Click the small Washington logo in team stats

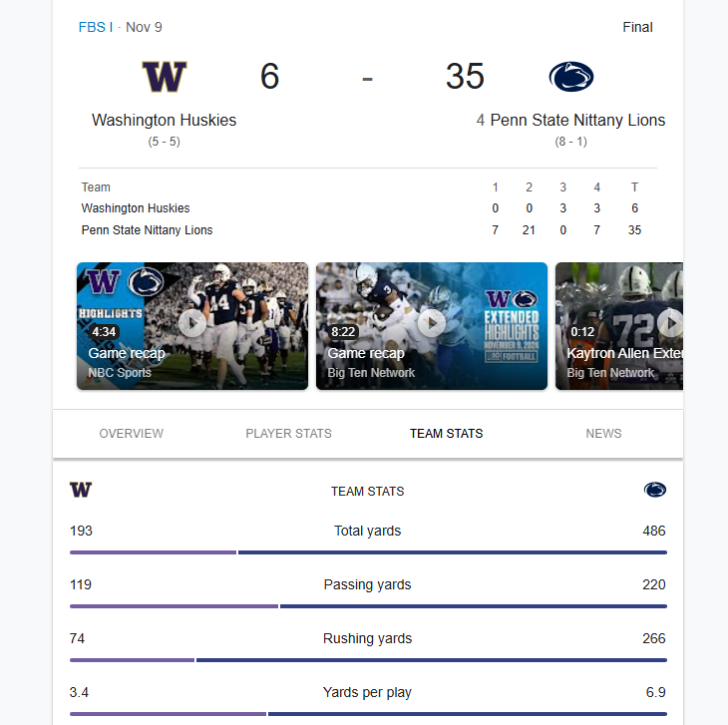[81, 490]
